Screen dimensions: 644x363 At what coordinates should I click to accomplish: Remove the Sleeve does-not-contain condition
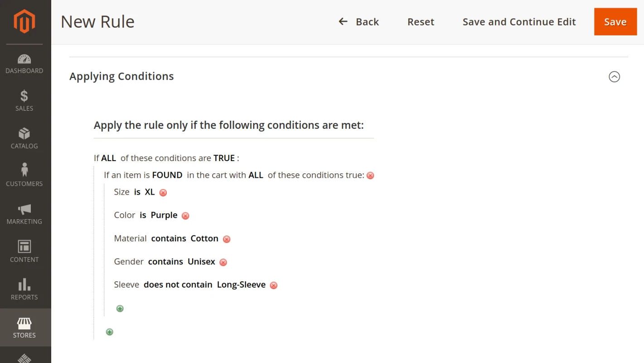coord(273,285)
